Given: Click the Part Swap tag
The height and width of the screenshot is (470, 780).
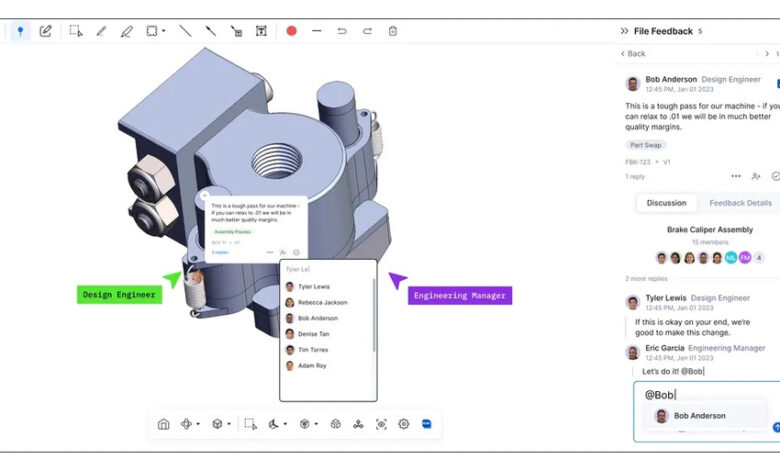Looking at the screenshot, I should pyautogui.click(x=645, y=145).
